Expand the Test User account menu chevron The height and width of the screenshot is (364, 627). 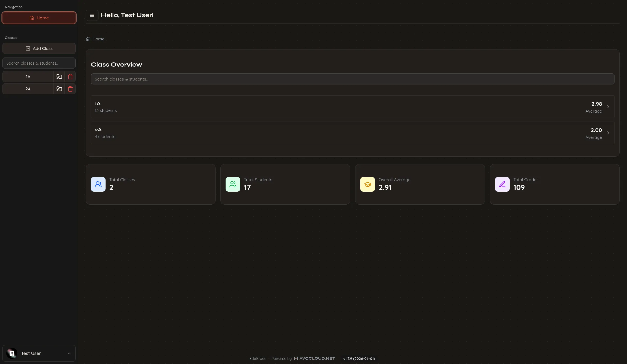[69, 353]
